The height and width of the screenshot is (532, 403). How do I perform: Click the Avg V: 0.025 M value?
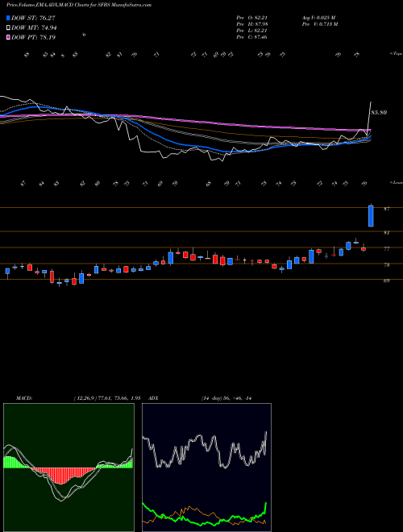click(318, 18)
